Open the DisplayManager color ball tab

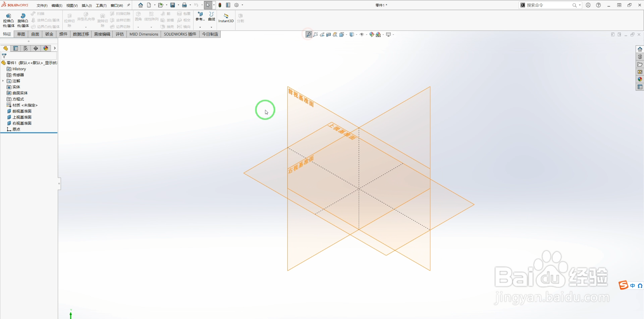click(x=46, y=48)
